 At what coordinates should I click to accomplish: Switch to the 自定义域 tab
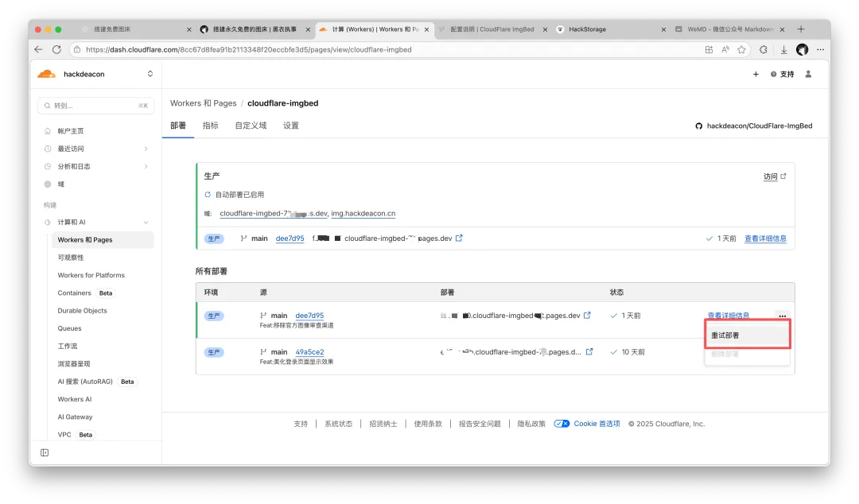pos(251,126)
